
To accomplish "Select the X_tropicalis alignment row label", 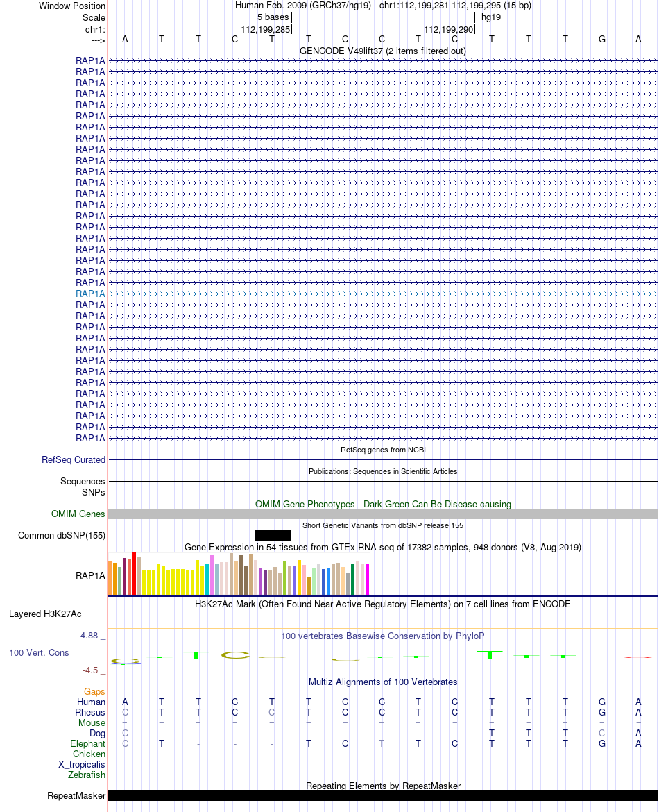I will point(81,764).
